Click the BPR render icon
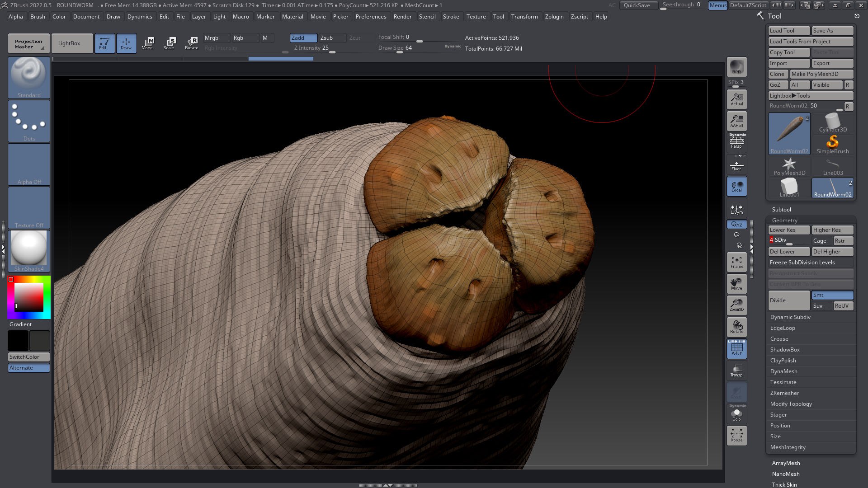Image resolution: width=868 pixels, height=488 pixels. [x=736, y=67]
